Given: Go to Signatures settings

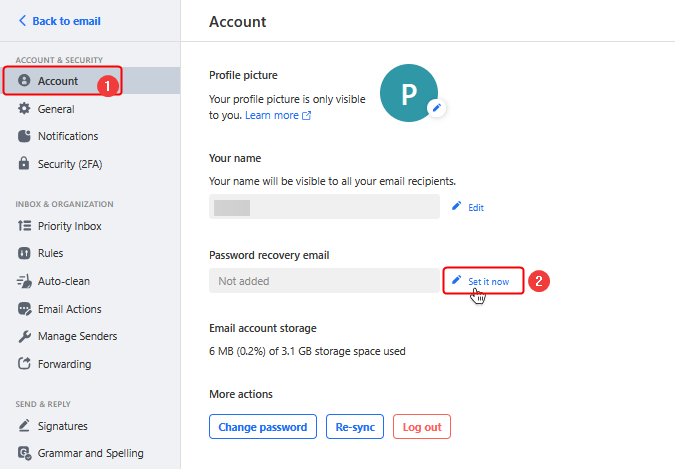Looking at the screenshot, I should (x=62, y=426).
